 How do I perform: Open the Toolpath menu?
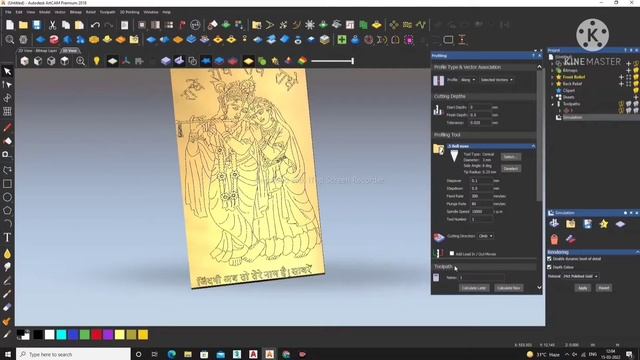pyautogui.click(x=107, y=12)
